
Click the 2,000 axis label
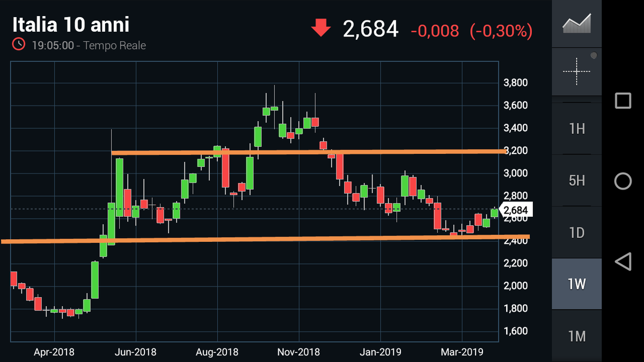(515, 286)
